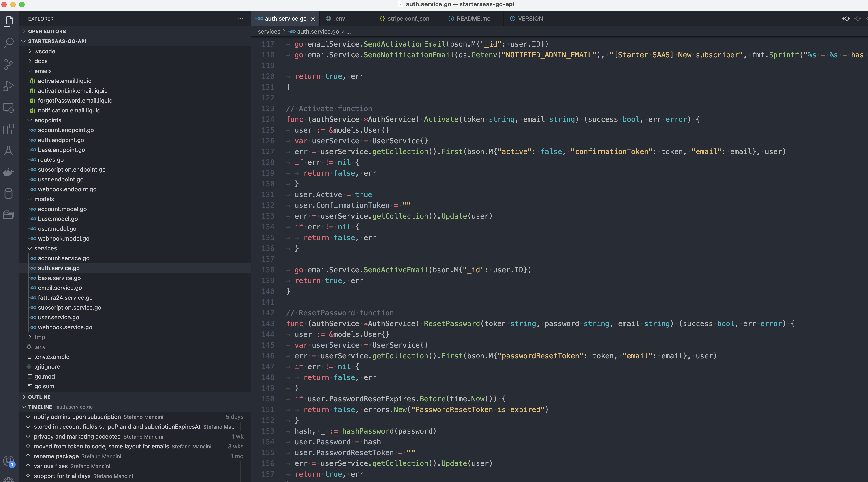Open fattura24.service.go file

(x=135, y=297)
